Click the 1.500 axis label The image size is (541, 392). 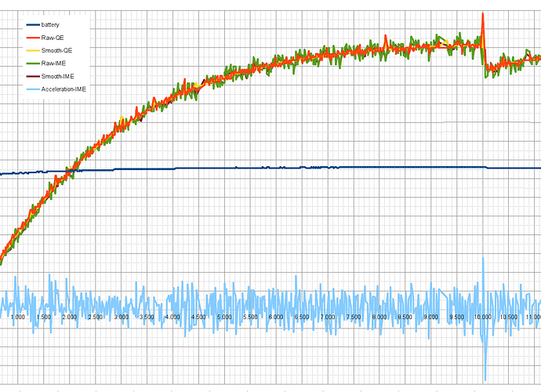click(x=43, y=317)
